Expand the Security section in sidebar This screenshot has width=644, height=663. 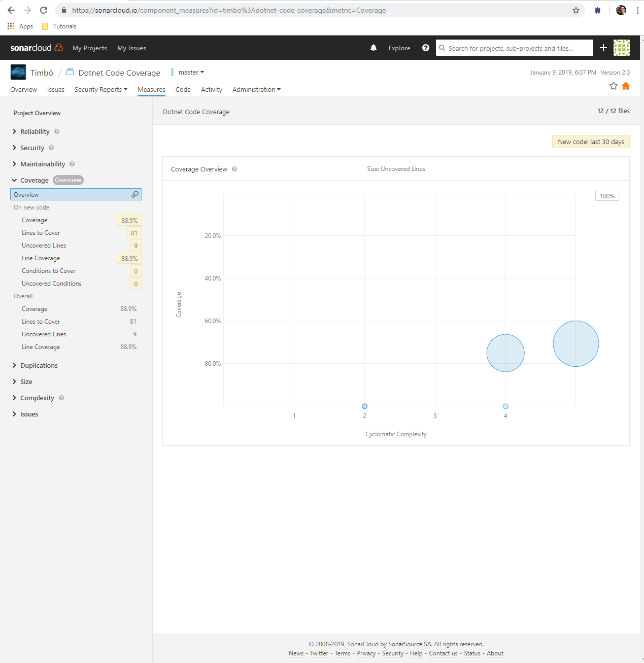pyautogui.click(x=28, y=148)
